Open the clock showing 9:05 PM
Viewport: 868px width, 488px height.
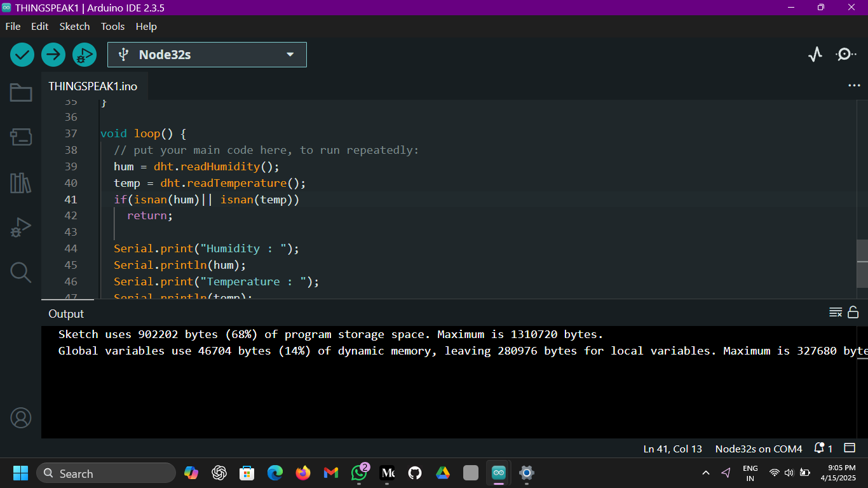[838, 473]
